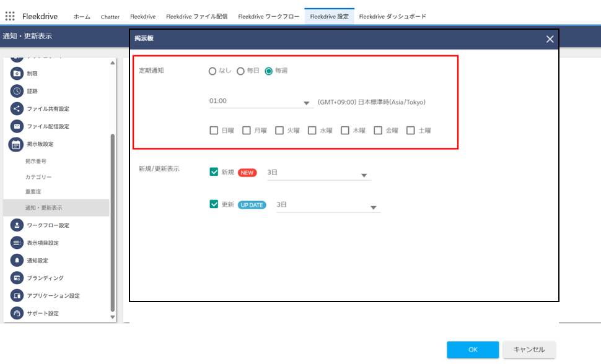The height and width of the screenshot is (364, 601).
Task: Click the timezone text (GMT+09:00)
Action: (371, 102)
